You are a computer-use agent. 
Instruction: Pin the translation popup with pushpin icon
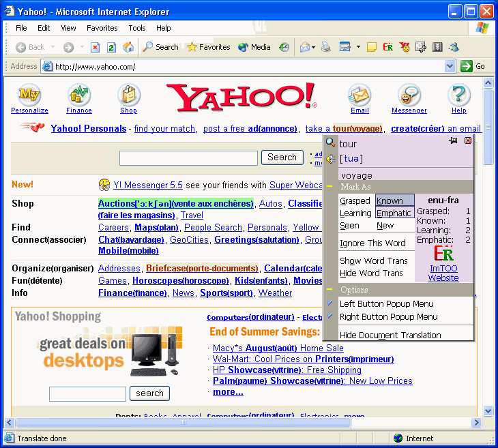tap(453, 140)
